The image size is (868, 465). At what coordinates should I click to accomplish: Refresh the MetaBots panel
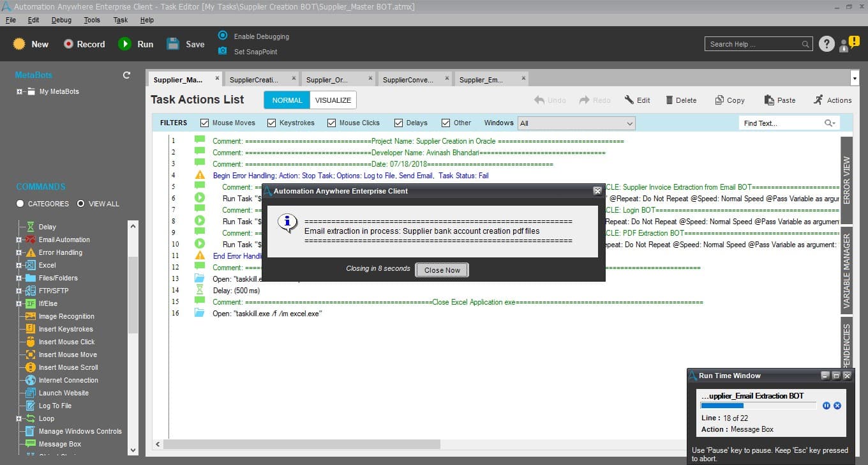[x=126, y=75]
